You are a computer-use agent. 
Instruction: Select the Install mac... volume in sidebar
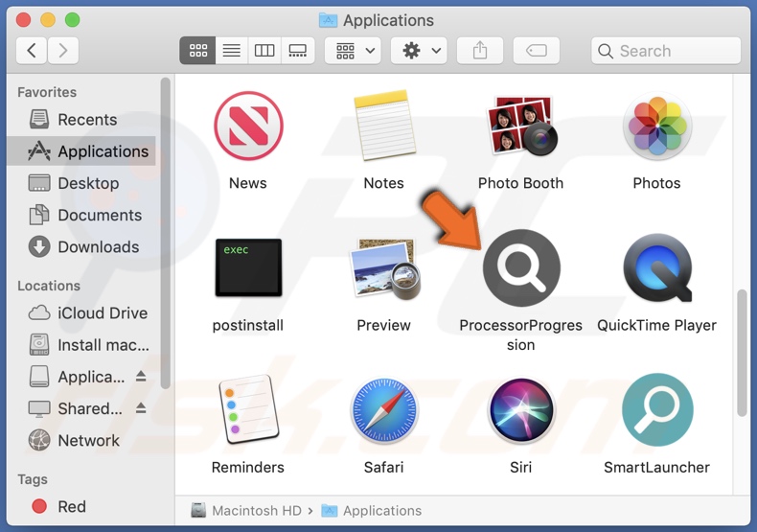(x=81, y=345)
